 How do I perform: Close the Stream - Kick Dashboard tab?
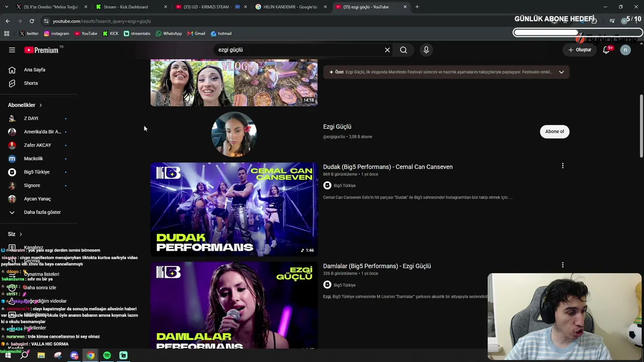(x=166, y=7)
